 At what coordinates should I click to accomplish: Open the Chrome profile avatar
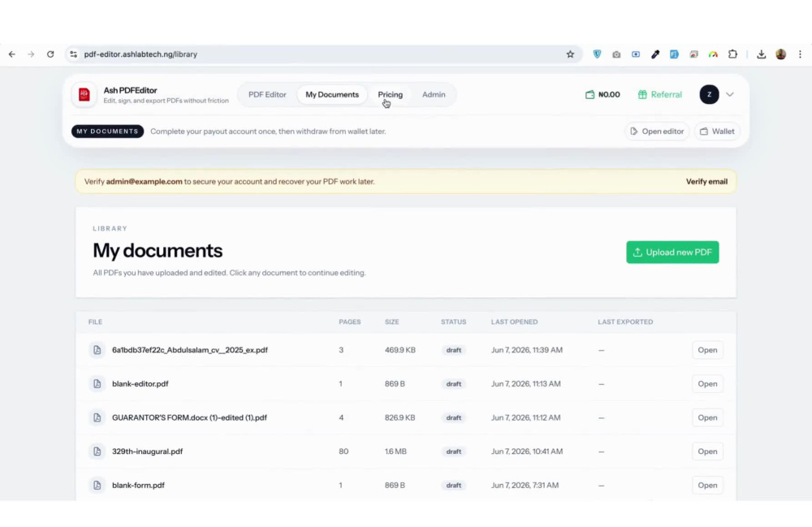pyautogui.click(x=781, y=54)
